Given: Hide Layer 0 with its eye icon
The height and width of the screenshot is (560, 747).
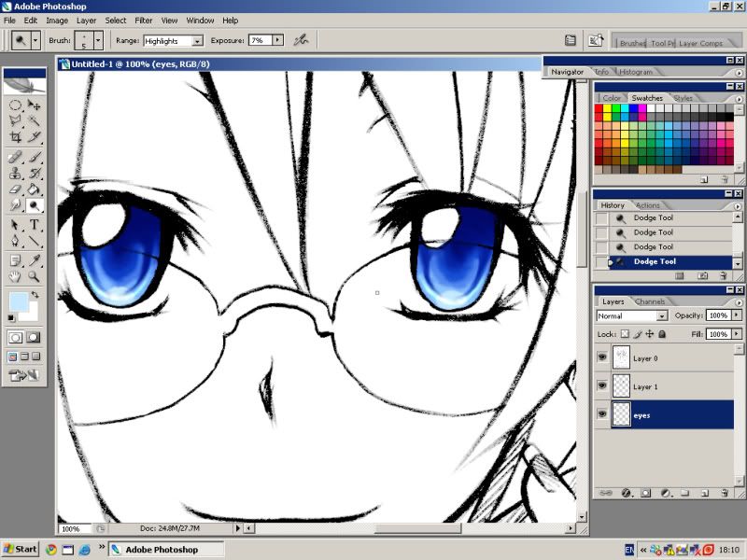Looking at the screenshot, I should point(602,357).
